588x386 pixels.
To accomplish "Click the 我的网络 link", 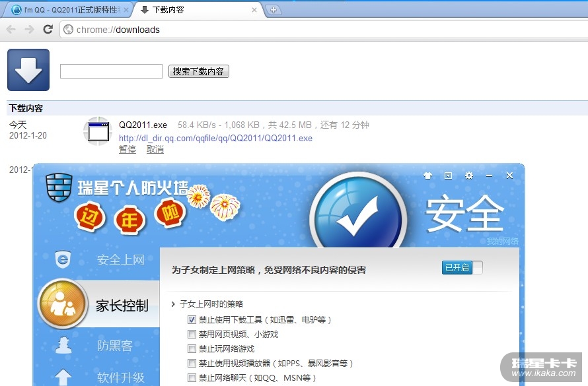I will click(503, 241).
